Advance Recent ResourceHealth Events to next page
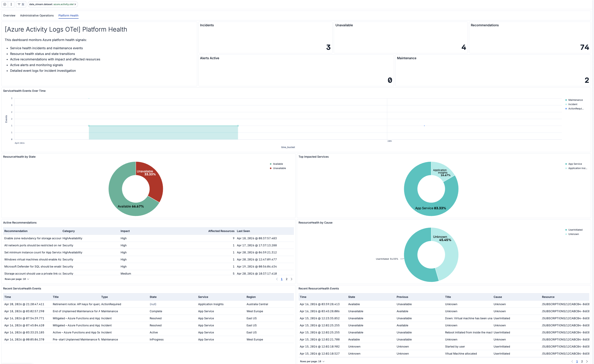The width and height of the screenshot is (594, 364). [587, 361]
